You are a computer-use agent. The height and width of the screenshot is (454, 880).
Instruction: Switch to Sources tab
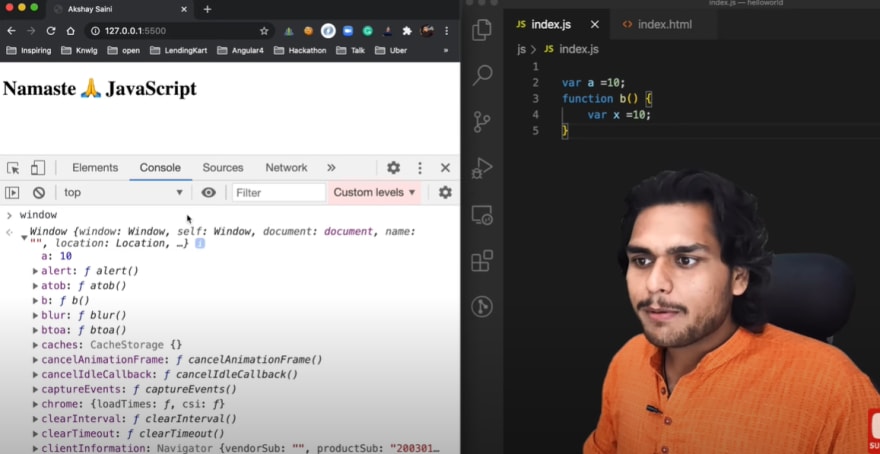point(223,168)
